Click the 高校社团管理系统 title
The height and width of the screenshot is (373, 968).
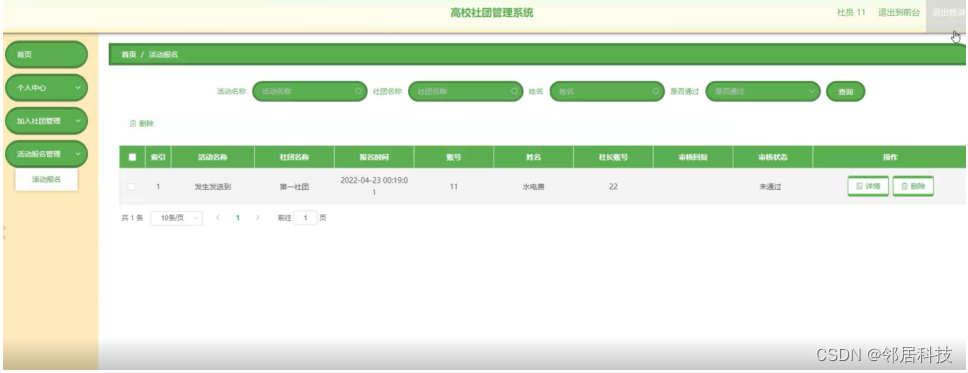(x=492, y=12)
